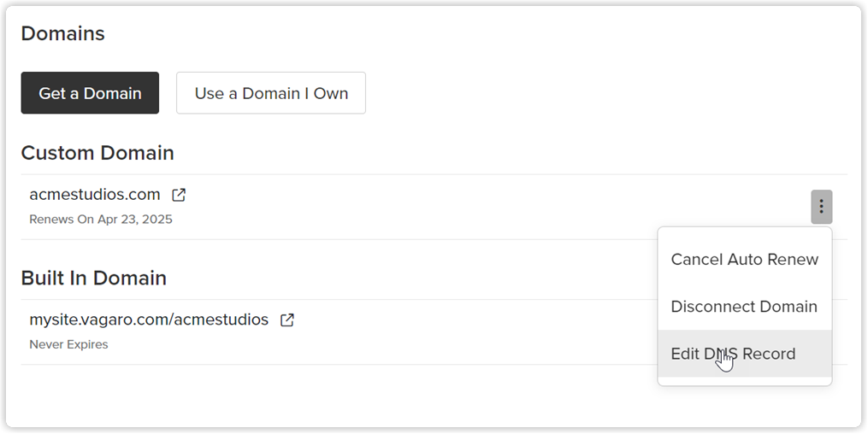This screenshot has height=434, width=868.
Task: Click the acmestudios.com domain name
Action: click(95, 195)
